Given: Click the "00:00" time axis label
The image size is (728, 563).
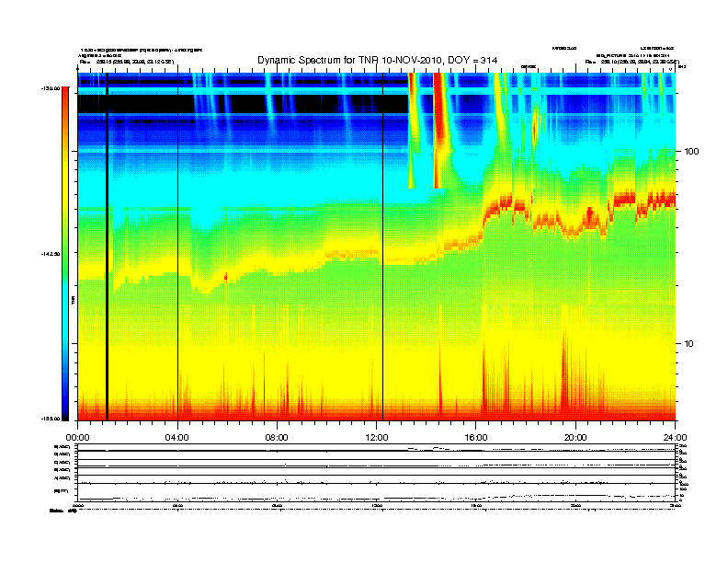Looking at the screenshot, I should pyautogui.click(x=77, y=438).
